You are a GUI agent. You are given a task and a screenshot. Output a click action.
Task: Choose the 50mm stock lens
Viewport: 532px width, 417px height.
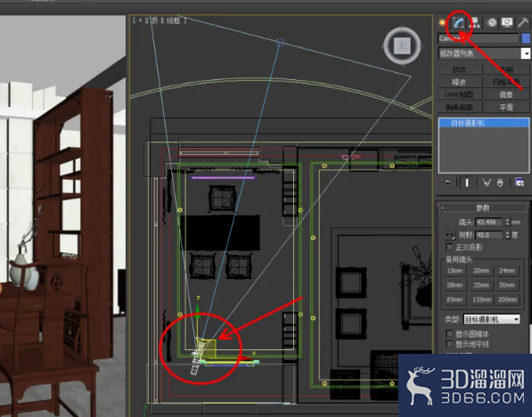click(x=507, y=285)
